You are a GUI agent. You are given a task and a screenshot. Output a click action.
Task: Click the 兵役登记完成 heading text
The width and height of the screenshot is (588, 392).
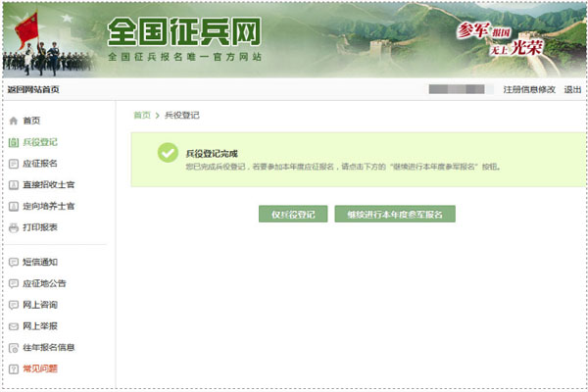coord(212,154)
